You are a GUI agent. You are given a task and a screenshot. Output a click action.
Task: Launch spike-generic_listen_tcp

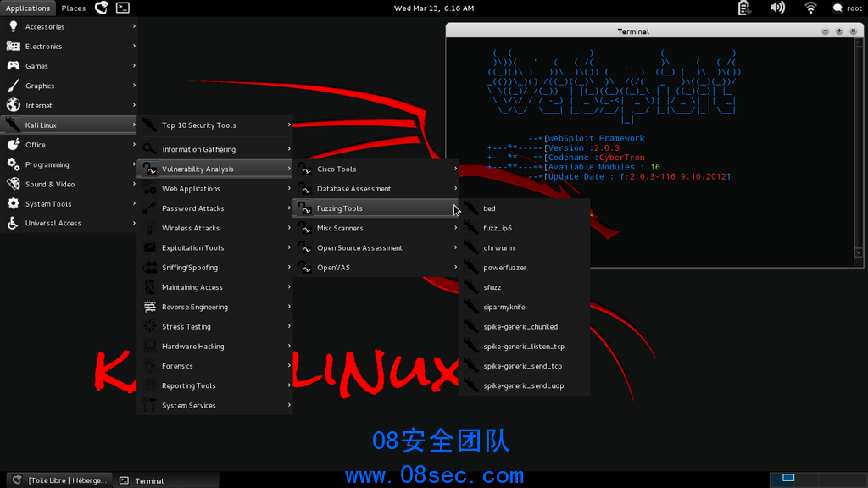click(524, 347)
